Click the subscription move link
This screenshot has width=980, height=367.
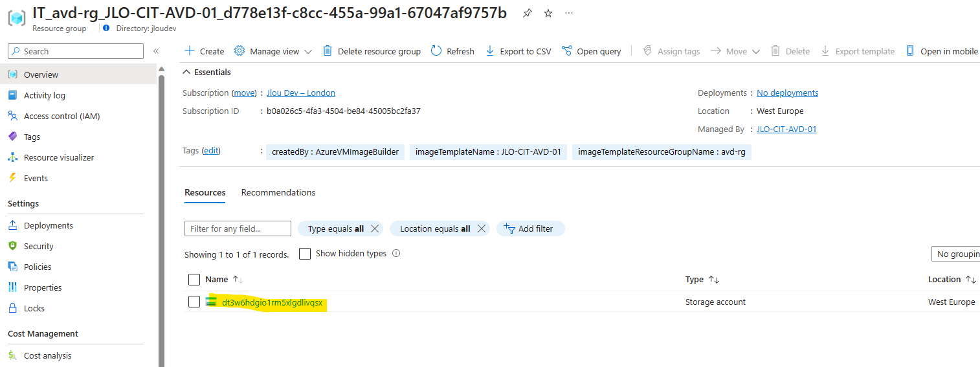(245, 93)
